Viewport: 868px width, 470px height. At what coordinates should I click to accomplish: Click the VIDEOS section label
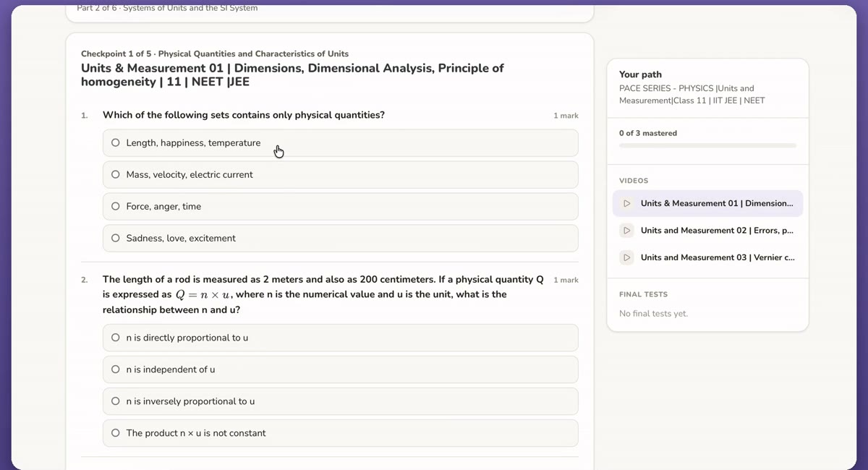(x=634, y=181)
